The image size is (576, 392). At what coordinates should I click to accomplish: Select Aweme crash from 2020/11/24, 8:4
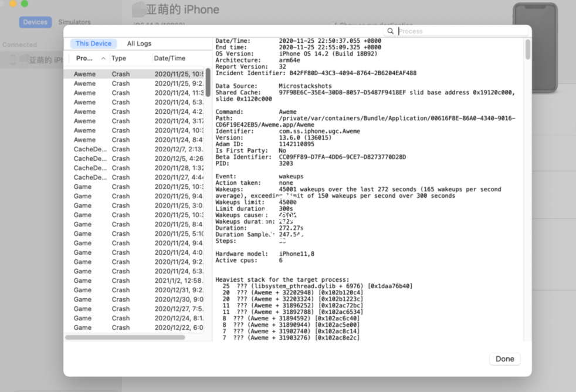pos(134,140)
